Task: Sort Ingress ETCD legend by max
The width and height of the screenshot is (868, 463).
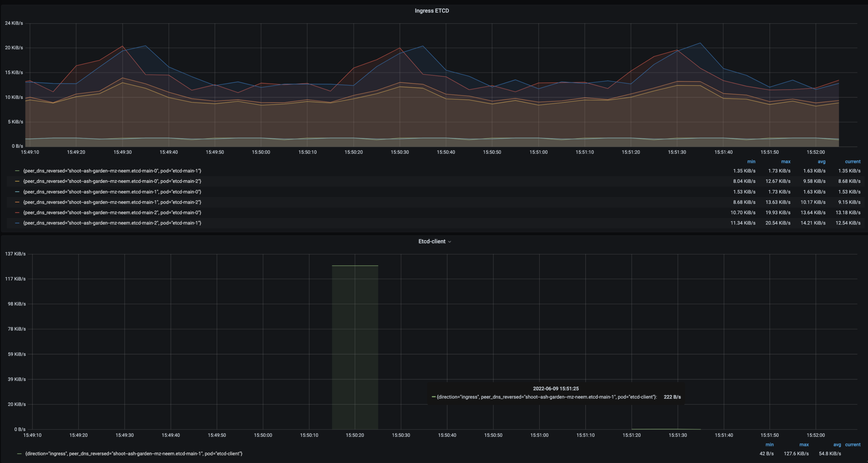Action: (x=786, y=162)
